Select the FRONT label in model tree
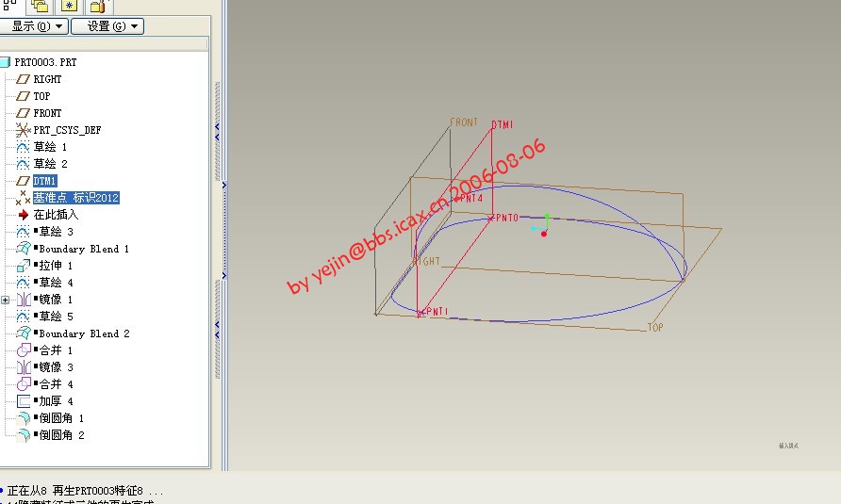 (x=47, y=113)
